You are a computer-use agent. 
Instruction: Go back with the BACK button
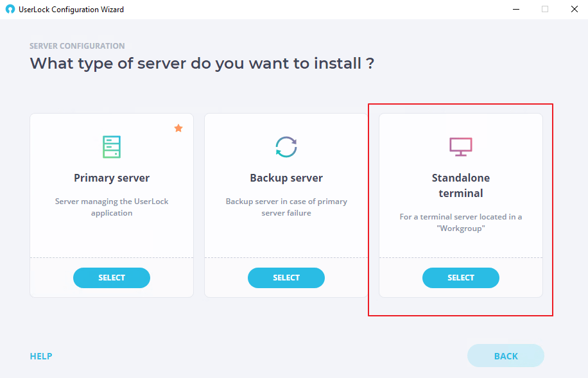click(x=505, y=356)
